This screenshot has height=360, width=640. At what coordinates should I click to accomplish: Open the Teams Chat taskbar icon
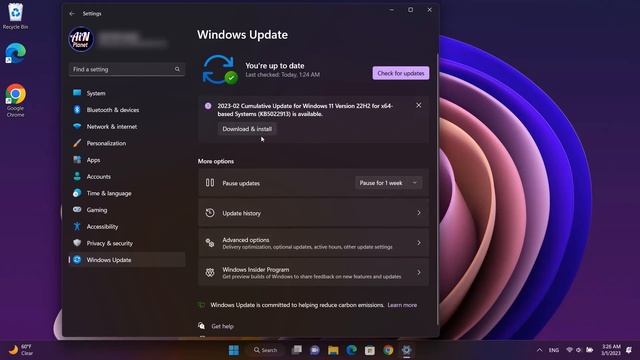[x=315, y=350]
